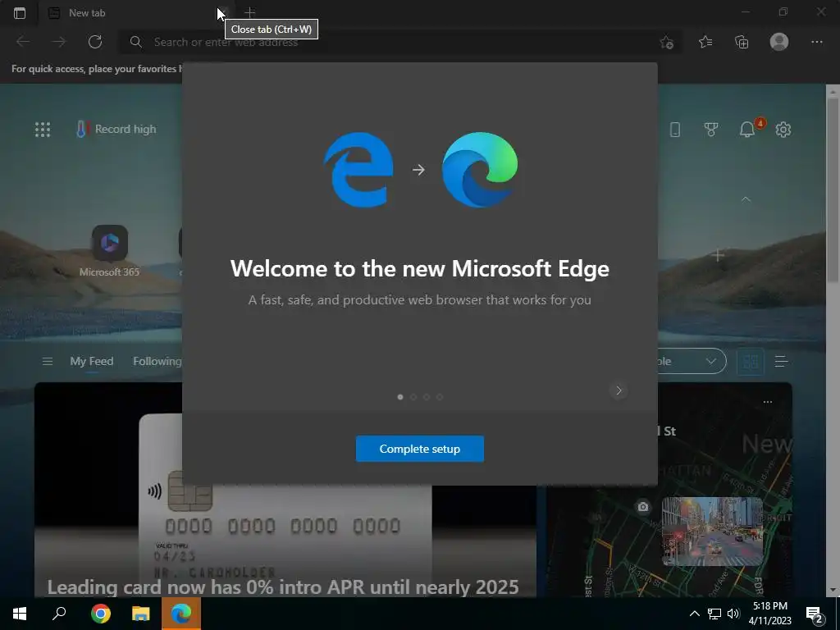This screenshot has width=840, height=630.
Task: Select the second pagination dot
Action: point(413,397)
